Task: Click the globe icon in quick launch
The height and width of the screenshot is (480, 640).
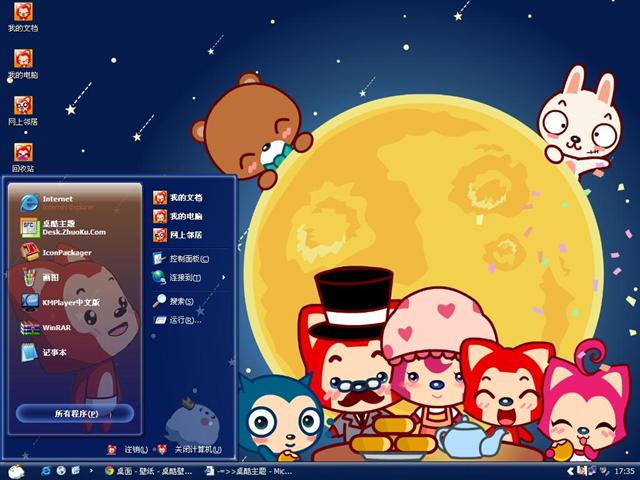Action: (61, 471)
